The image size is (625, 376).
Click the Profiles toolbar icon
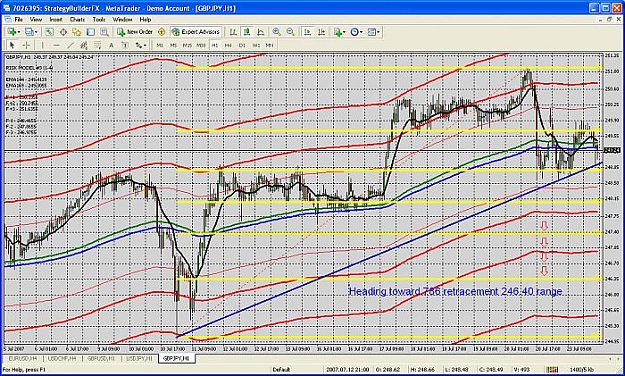click(x=29, y=32)
